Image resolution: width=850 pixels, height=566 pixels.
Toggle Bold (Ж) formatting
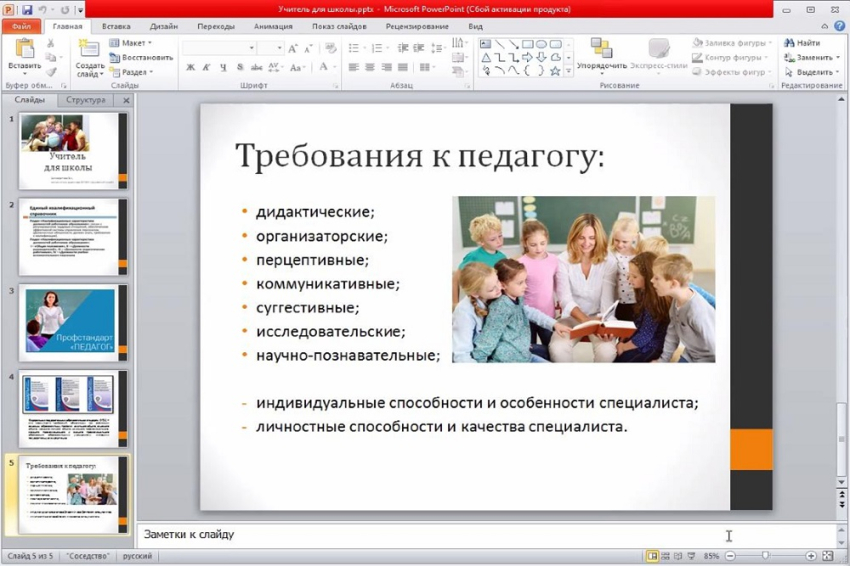coord(190,67)
